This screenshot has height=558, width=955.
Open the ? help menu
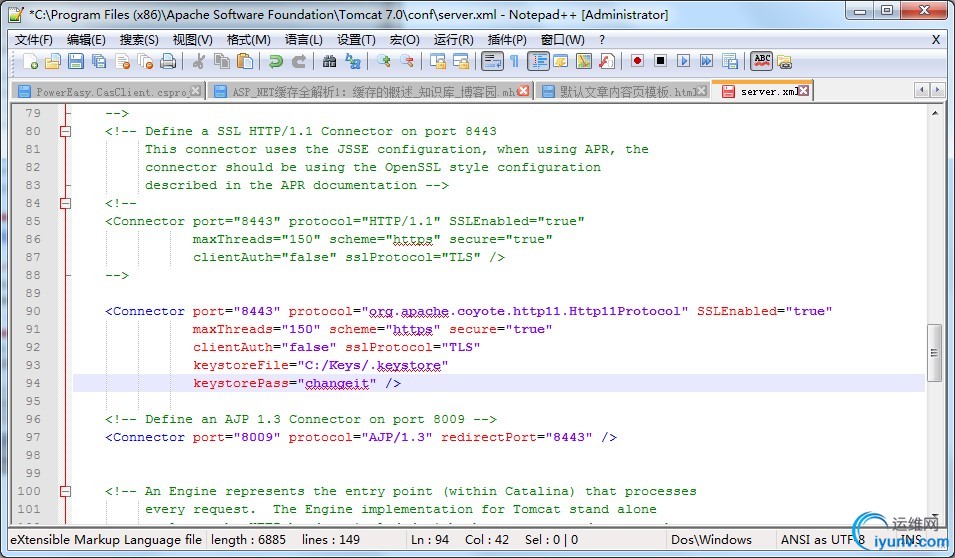tap(602, 40)
